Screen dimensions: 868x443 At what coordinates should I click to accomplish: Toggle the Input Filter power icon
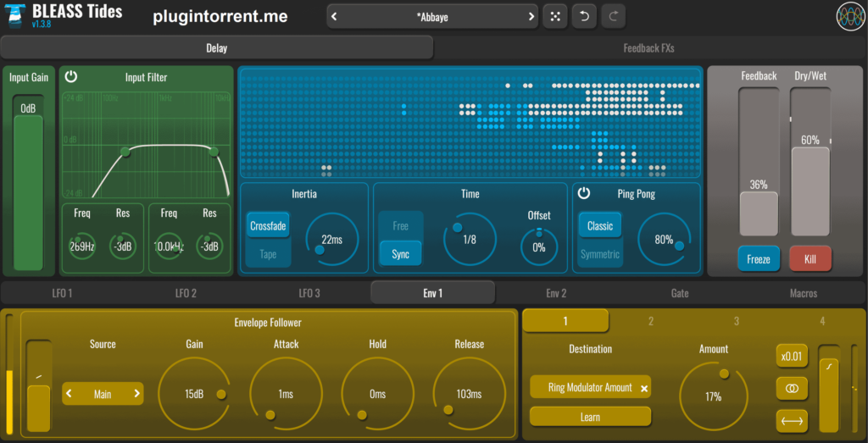coord(71,76)
